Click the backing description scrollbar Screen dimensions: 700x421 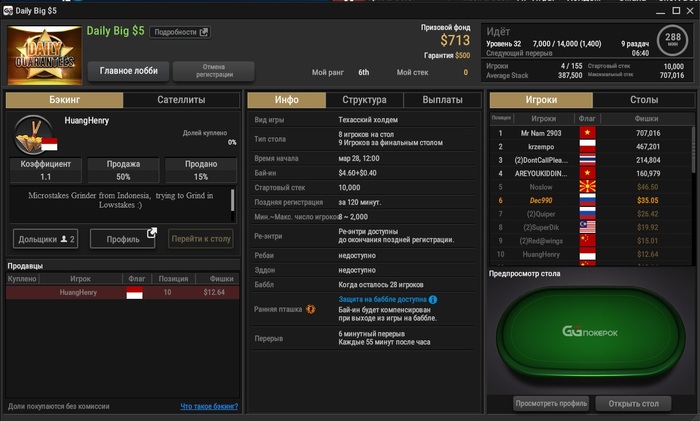[232, 200]
